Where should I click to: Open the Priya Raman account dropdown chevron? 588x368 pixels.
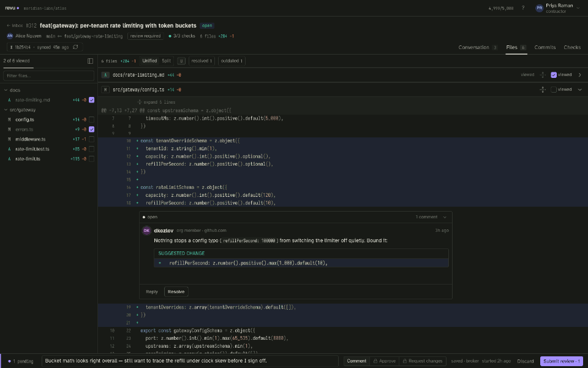pos(578,8)
